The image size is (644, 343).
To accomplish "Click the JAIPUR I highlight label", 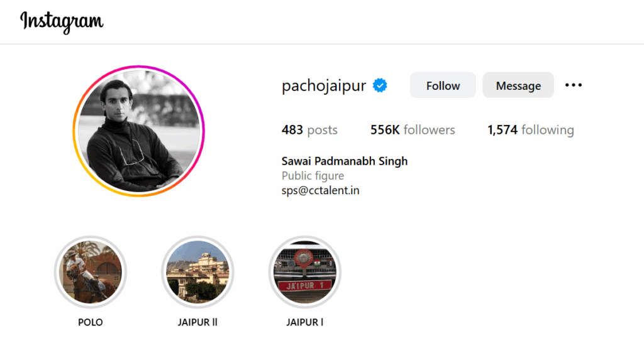I will coord(305,322).
